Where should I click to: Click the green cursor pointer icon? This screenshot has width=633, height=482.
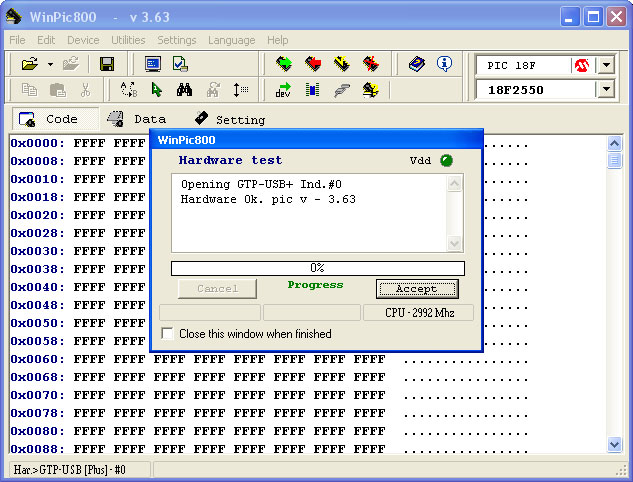157,90
